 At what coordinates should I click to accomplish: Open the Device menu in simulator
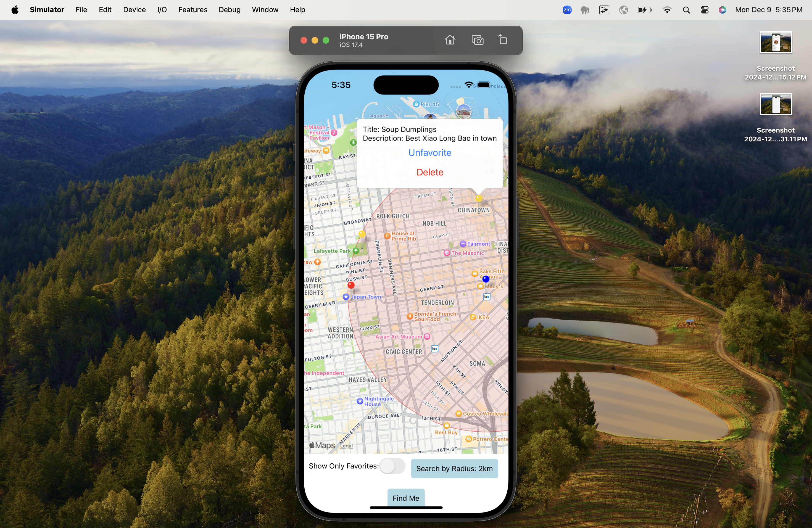134,9
